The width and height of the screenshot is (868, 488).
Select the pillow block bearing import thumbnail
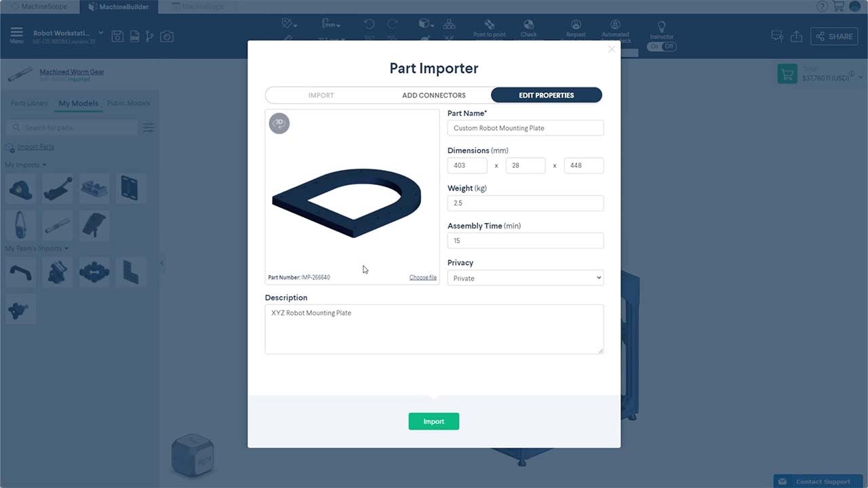21,188
